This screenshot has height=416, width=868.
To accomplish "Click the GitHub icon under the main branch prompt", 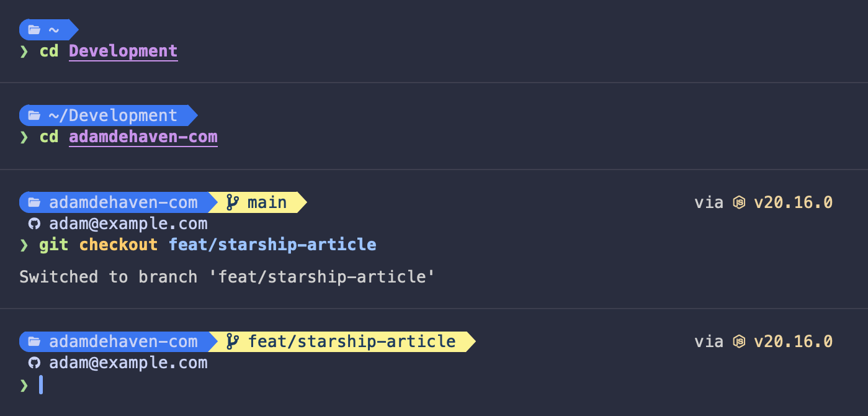I will tap(34, 224).
